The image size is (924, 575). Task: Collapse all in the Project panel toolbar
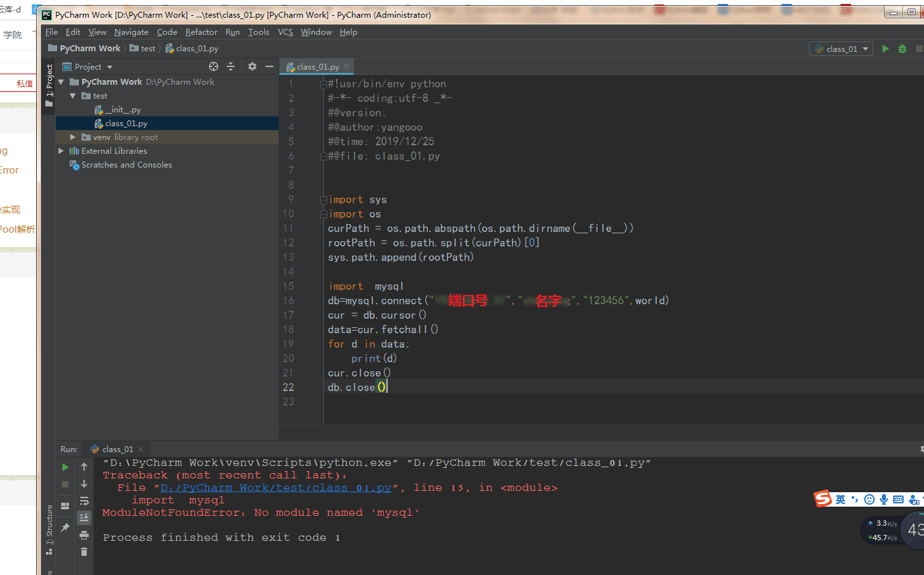(231, 66)
